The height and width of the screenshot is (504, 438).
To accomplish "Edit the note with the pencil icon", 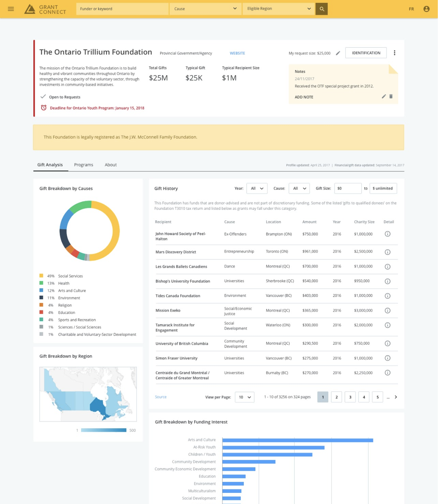I will [x=384, y=96].
